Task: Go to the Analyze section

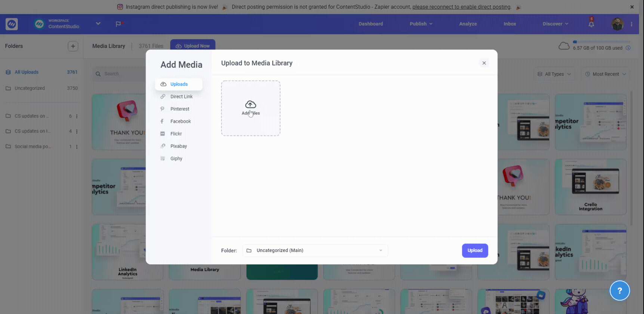Action: pos(468,24)
